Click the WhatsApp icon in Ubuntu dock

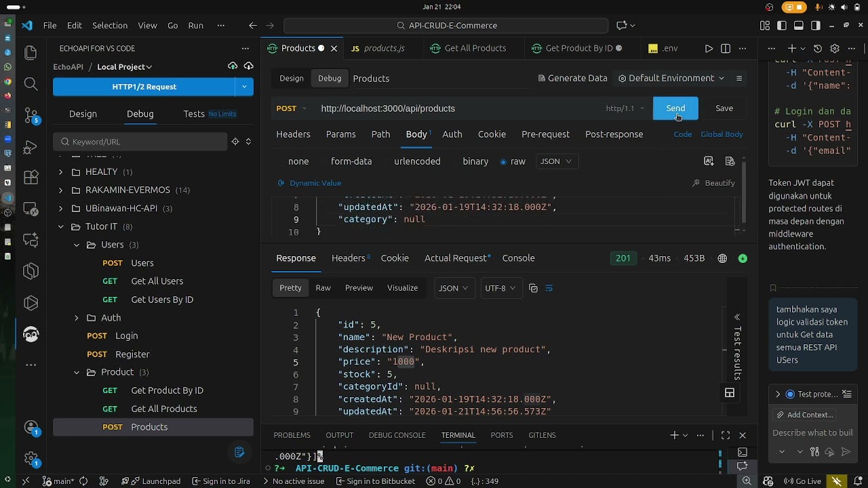point(7,67)
